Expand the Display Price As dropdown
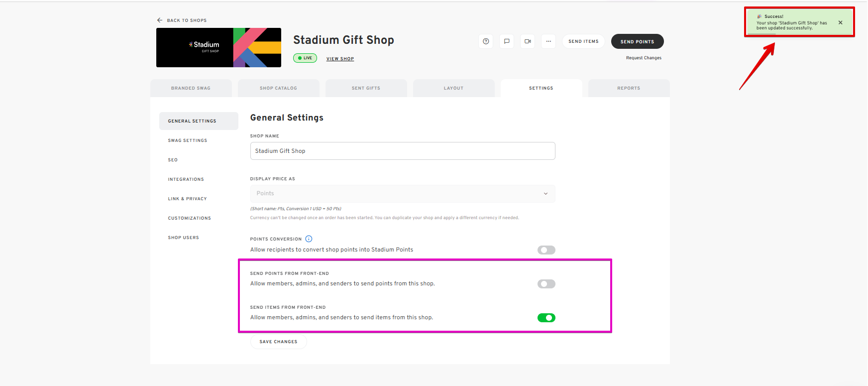 [x=403, y=193]
